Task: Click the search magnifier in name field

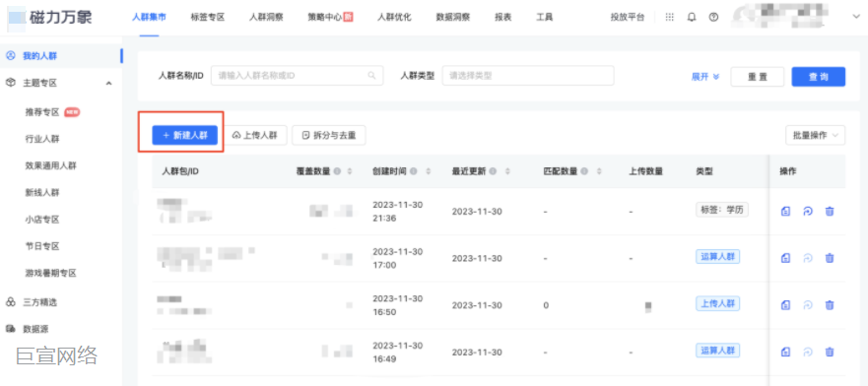Action: click(x=372, y=76)
